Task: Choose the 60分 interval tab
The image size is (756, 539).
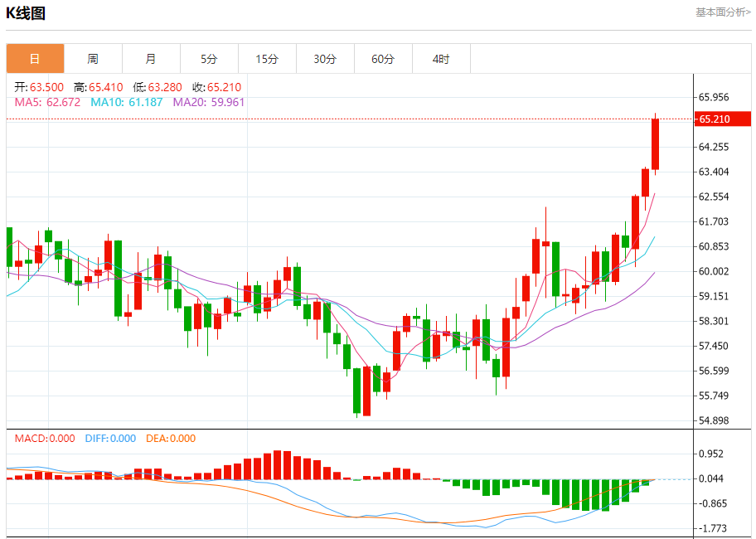Action: 383,59
